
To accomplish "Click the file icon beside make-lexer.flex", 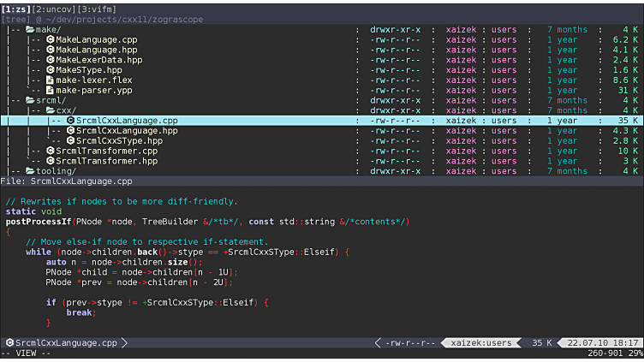I will pyautogui.click(x=49, y=80).
